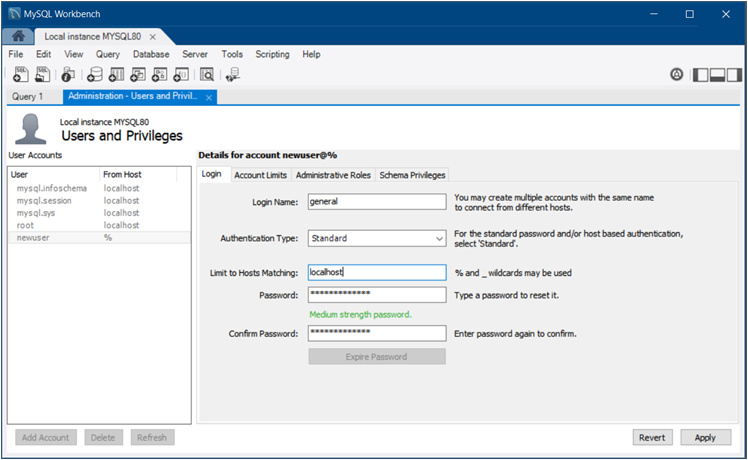The width and height of the screenshot is (748, 460).
Task: Click the create new schema icon
Action: 95,74
